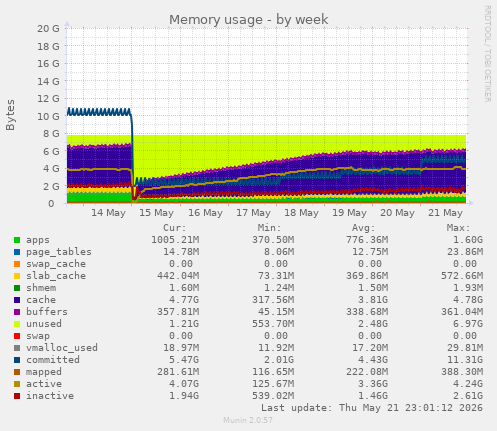This screenshot has width=497, height=431.
Task: Click the 'Min:' column header
Action: [269, 228]
